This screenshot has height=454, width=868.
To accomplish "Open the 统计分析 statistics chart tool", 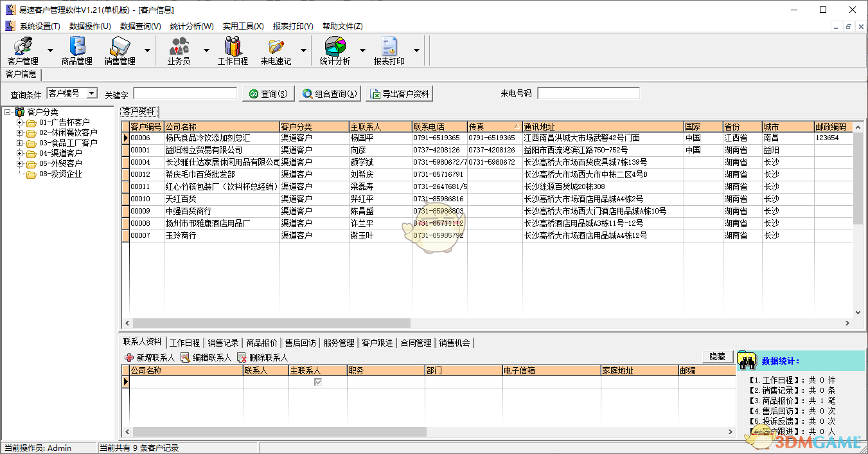I will coord(334,50).
